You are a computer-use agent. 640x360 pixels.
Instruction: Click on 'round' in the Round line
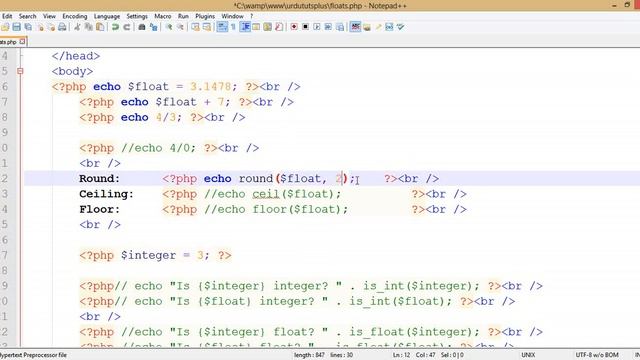point(256,179)
